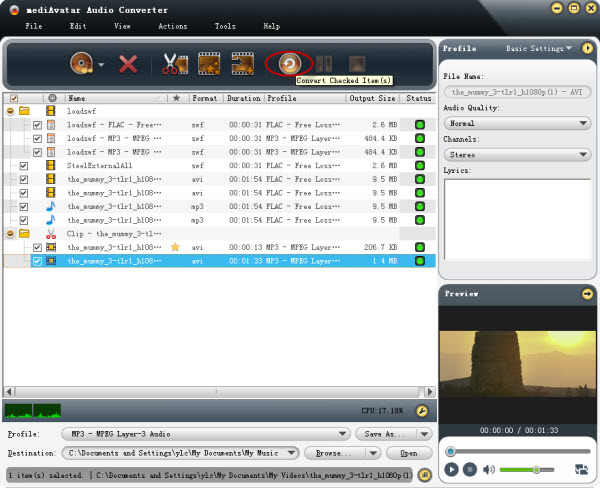Click the star column header
Screen dimensions: 600x488
click(x=176, y=98)
